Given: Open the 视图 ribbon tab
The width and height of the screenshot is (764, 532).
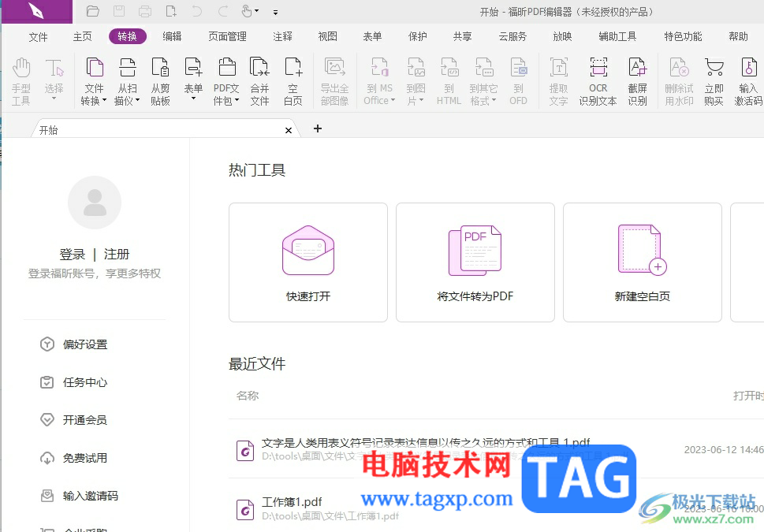Looking at the screenshot, I should click(x=327, y=36).
